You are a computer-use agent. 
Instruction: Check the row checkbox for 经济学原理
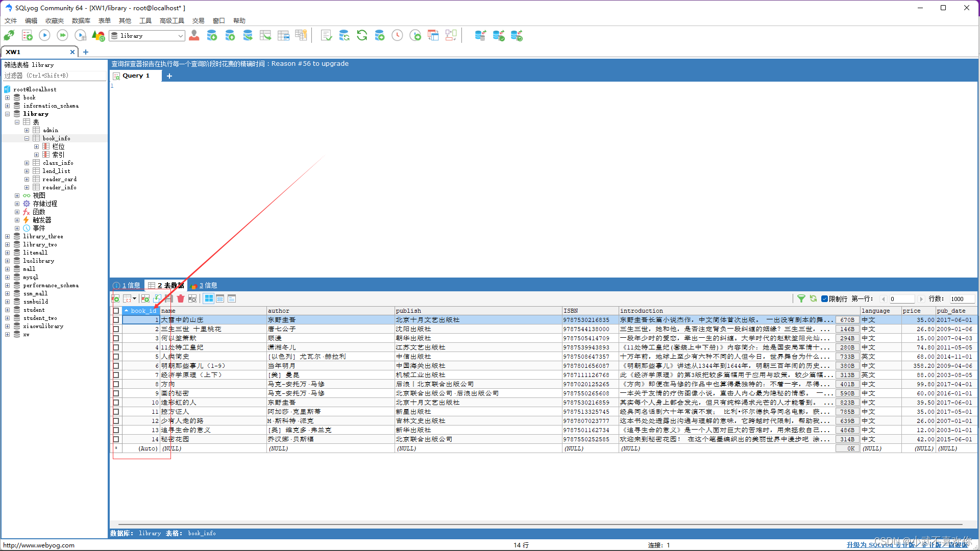tap(116, 375)
